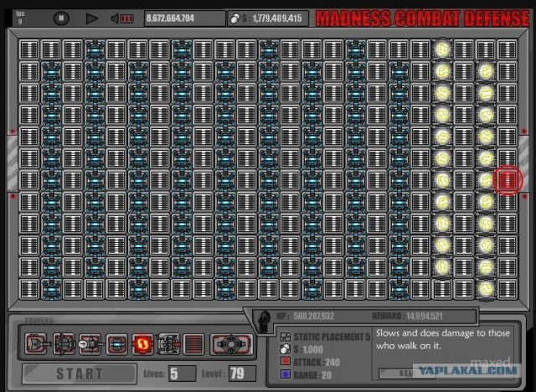536x392 pixels.
Task: Click the RANGE : 20 stat
Action: (312, 375)
